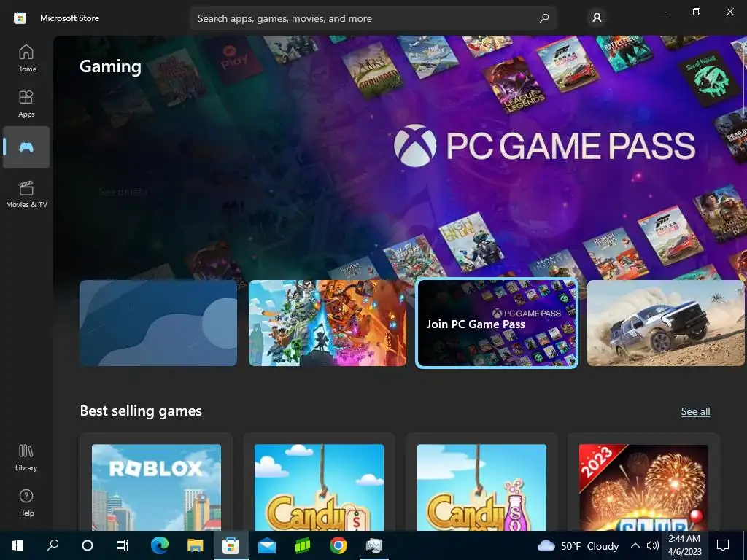Screen dimensions: 747x560
Task: Open the blue abstract carousel card
Action: [x=158, y=323]
